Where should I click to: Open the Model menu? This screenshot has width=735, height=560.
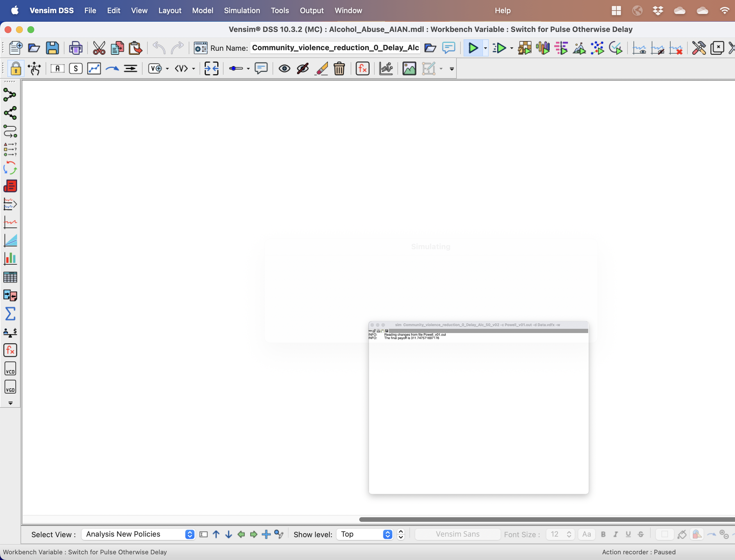click(202, 10)
